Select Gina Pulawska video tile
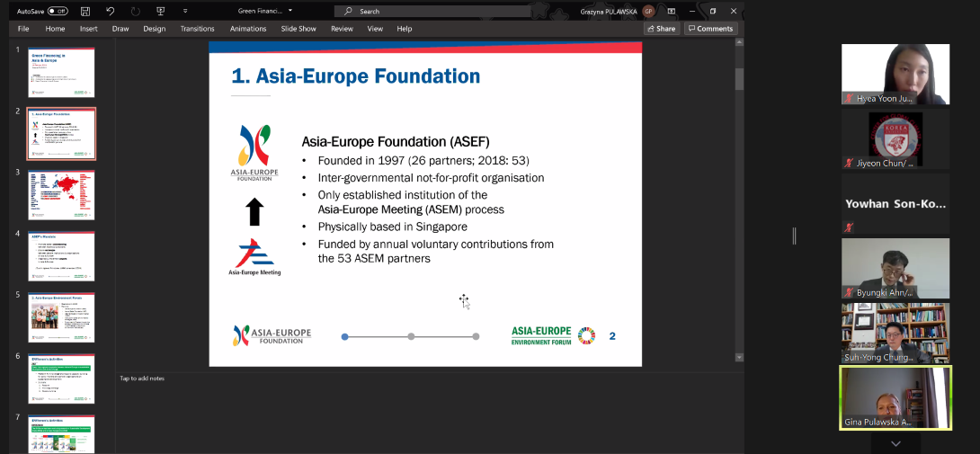 click(895, 397)
